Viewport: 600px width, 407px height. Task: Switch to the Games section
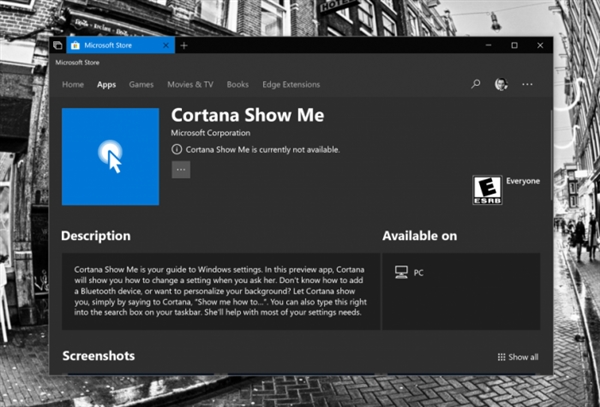[x=141, y=84]
